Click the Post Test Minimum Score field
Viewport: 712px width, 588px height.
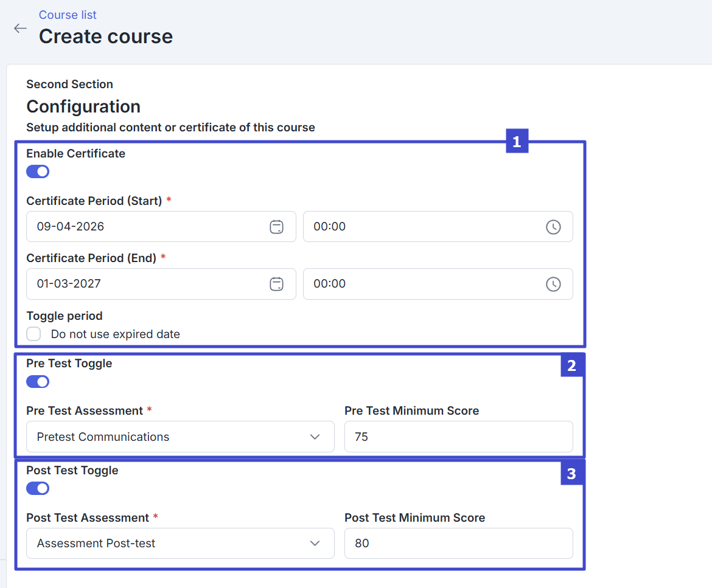click(x=458, y=543)
